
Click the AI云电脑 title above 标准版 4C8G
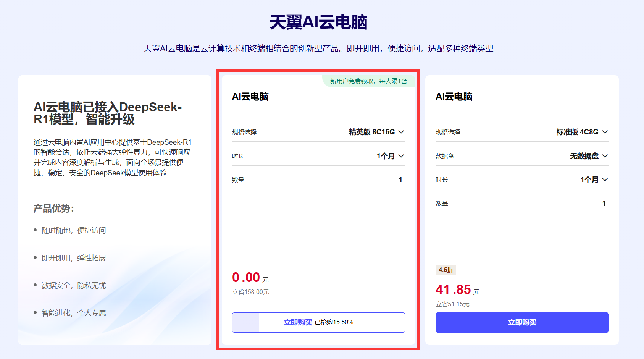pyautogui.click(x=454, y=97)
